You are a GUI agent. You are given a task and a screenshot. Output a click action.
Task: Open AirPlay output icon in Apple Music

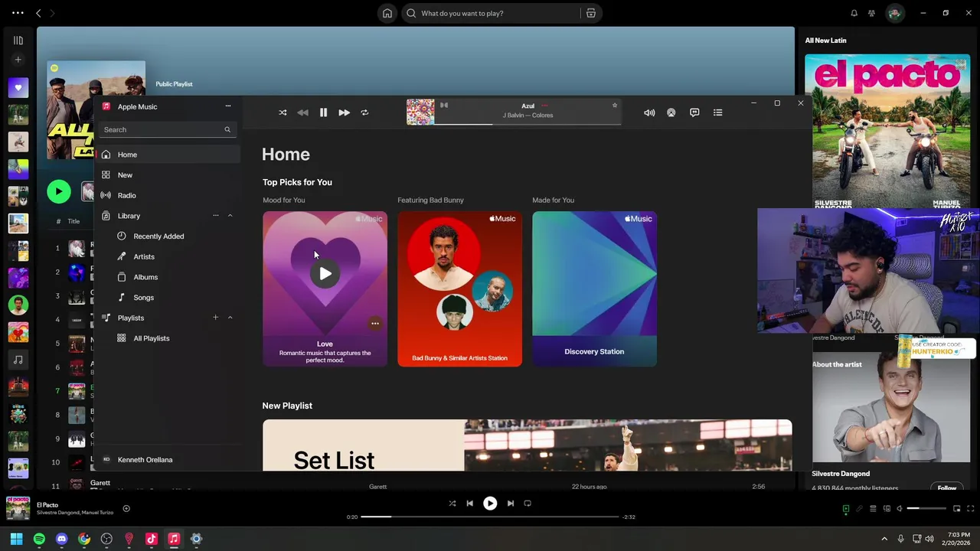point(671,112)
